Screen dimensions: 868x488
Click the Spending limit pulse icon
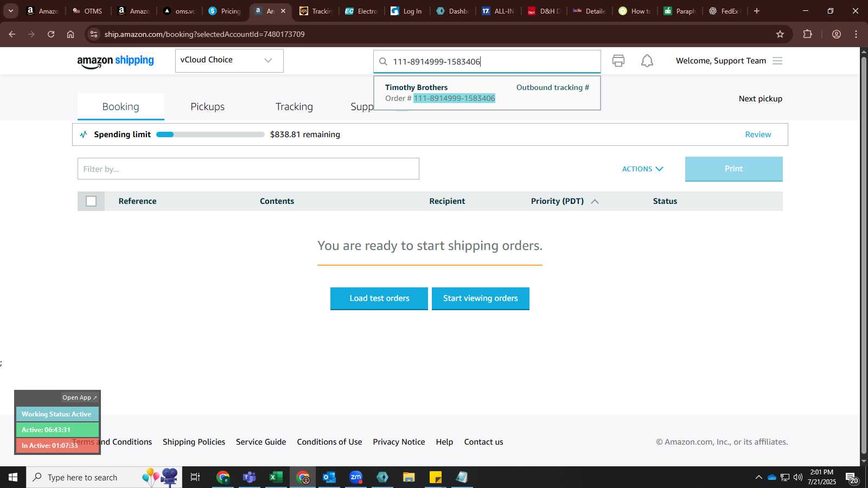point(84,134)
